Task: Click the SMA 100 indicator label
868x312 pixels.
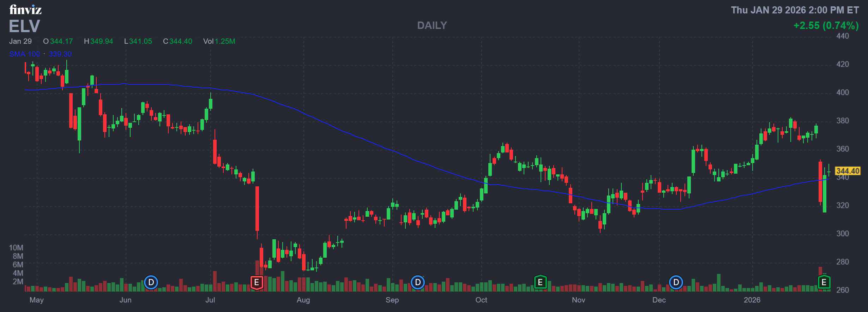Action: [x=25, y=54]
